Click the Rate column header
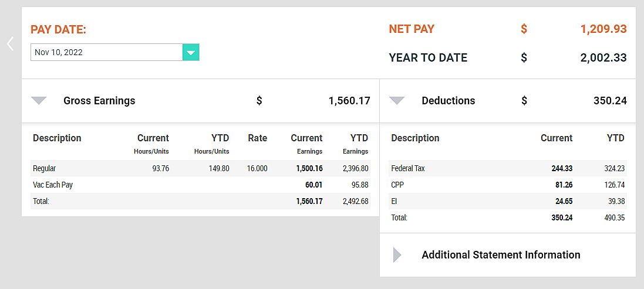This screenshot has height=289, width=644. pos(257,138)
